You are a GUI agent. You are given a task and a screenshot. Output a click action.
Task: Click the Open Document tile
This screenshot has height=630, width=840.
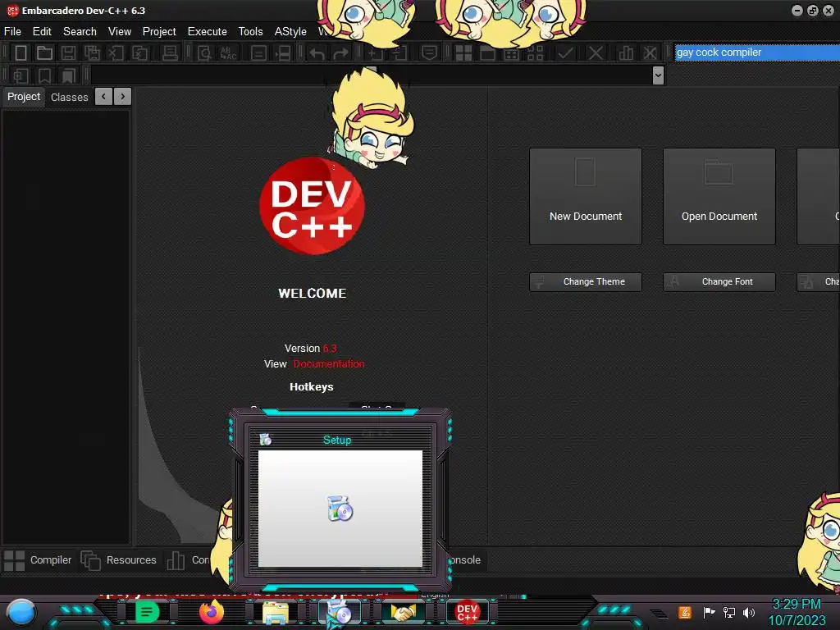pos(719,197)
